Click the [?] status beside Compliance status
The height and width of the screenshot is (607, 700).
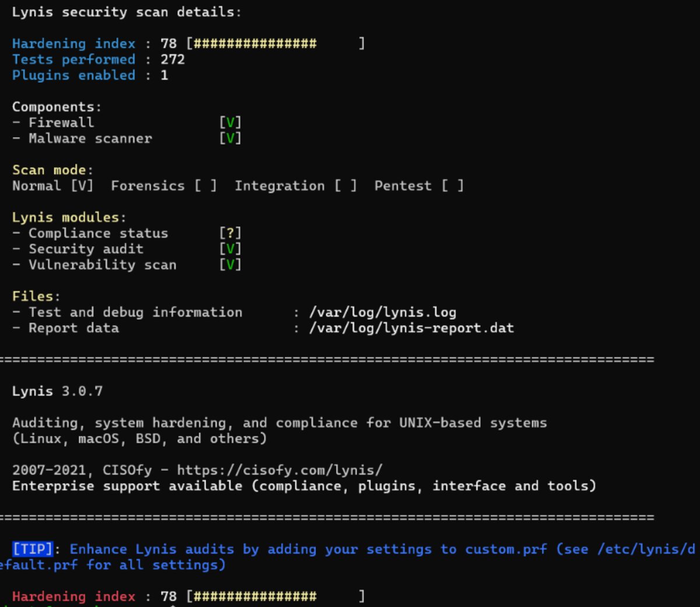(x=230, y=233)
